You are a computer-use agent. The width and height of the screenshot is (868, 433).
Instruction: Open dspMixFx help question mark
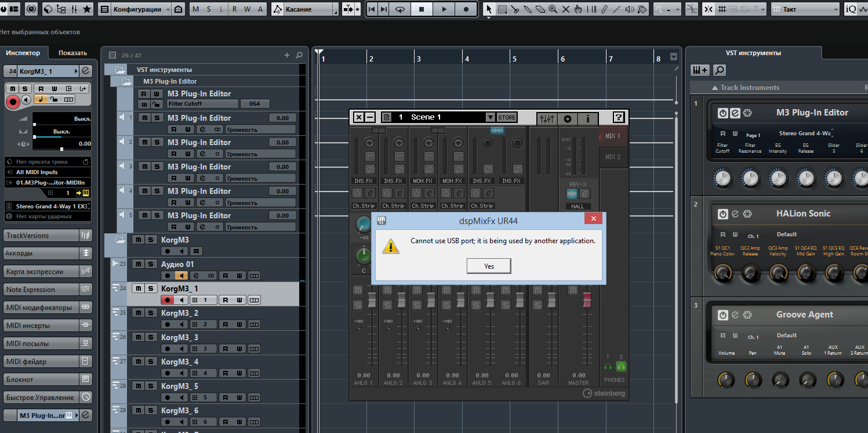pyautogui.click(x=619, y=117)
